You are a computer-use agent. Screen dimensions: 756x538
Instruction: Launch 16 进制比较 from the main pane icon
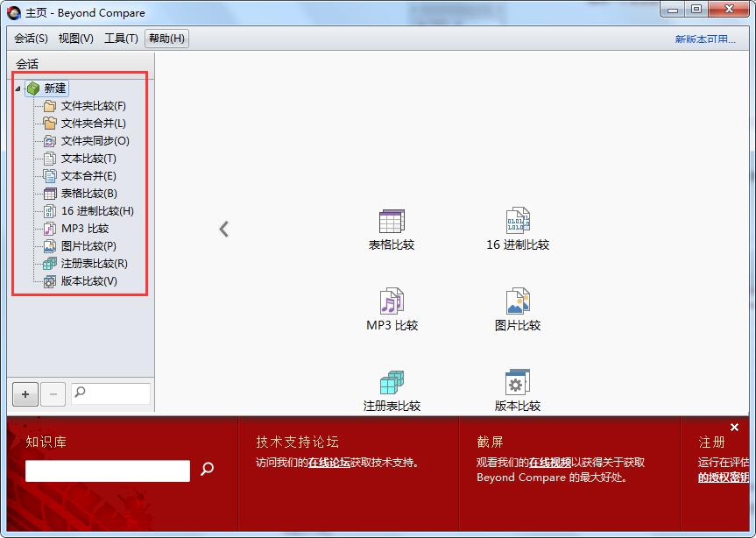pos(518,220)
